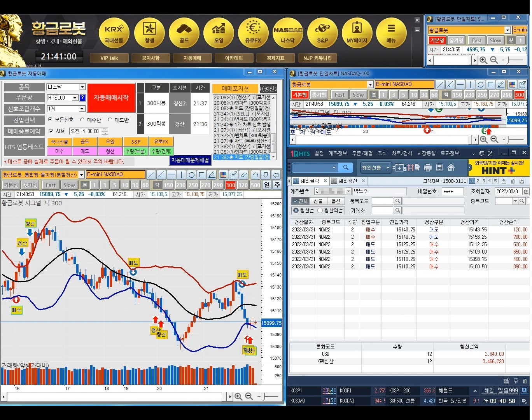The image size is (532, 420).
Task: Open the 주문/체결 menu in 1Q HTS
Action: pyautogui.click(x=362, y=154)
